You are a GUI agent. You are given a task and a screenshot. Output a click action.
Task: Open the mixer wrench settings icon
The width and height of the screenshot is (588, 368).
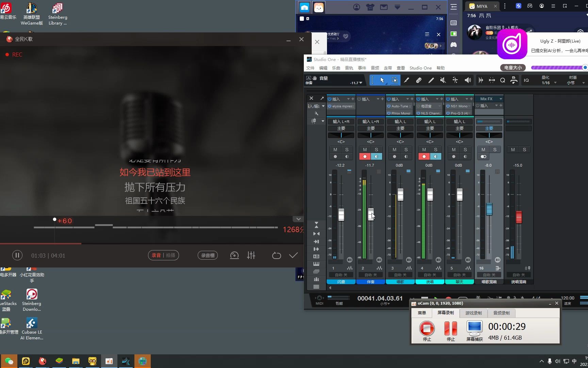click(316, 113)
